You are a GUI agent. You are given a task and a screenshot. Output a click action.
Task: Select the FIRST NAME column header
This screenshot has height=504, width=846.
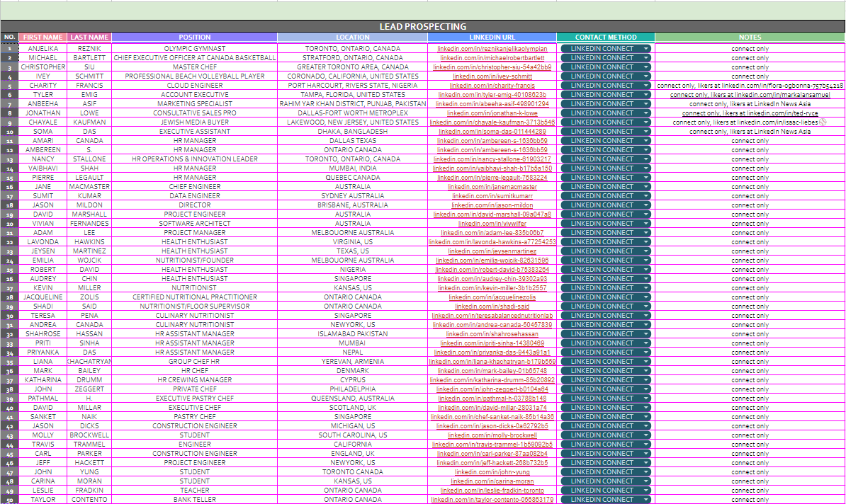tap(42, 37)
